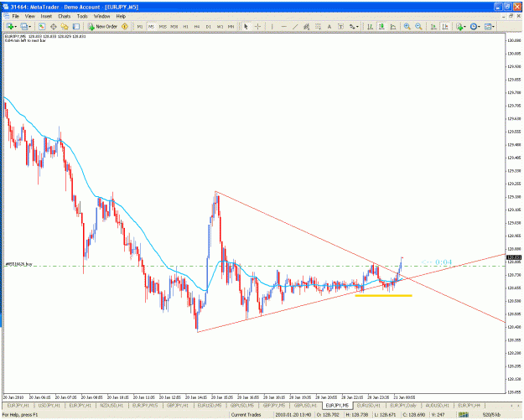Image resolution: width=524 pixels, height=420 pixels.
Task: Select the Crosshair tool
Action: 257,26
